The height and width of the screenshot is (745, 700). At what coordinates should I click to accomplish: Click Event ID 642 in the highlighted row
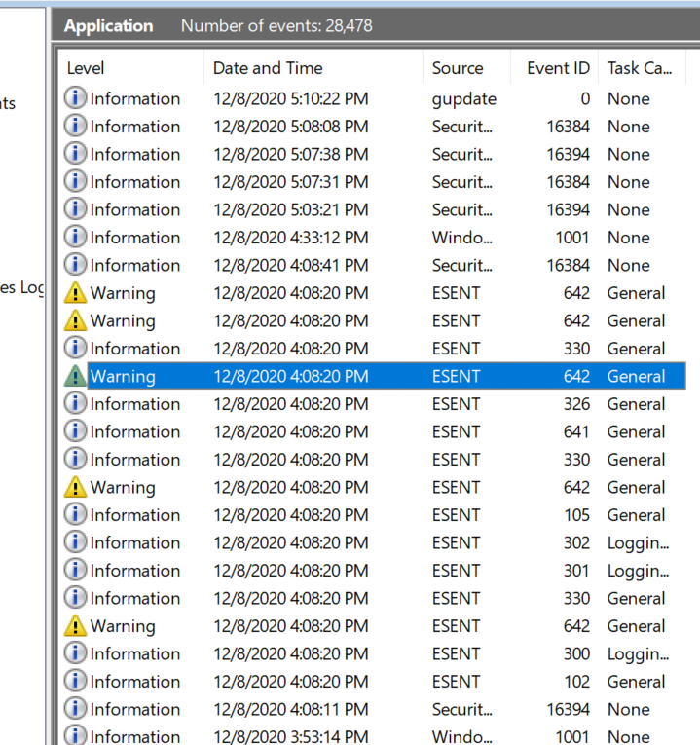click(x=576, y=376)
